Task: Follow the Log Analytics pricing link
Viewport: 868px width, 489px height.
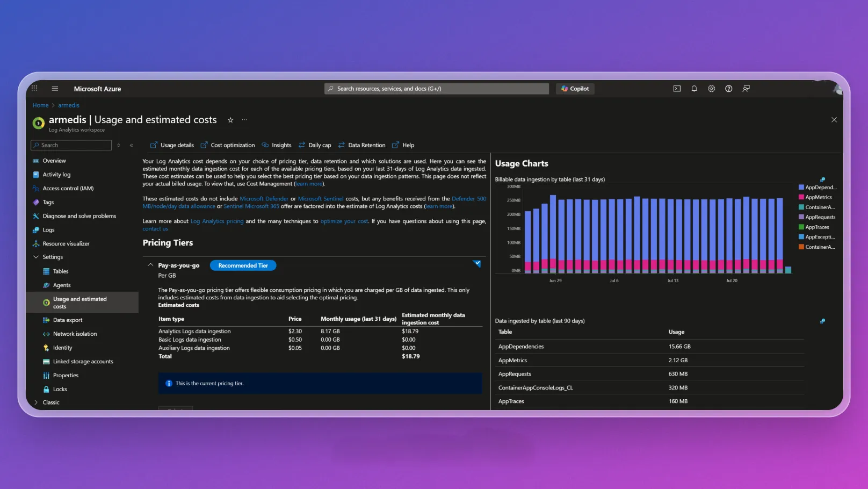Action: click(217, 221)
